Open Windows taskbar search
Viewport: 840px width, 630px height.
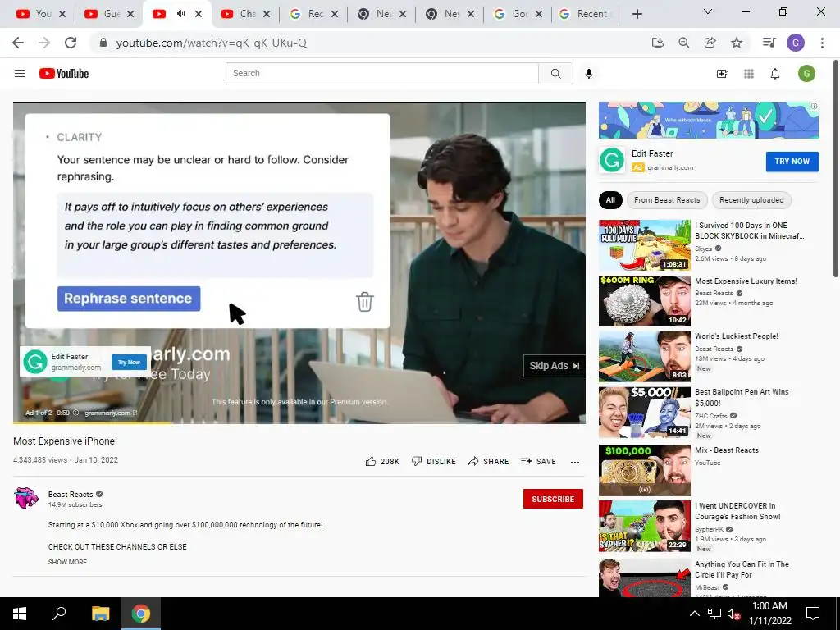[59, 614]
